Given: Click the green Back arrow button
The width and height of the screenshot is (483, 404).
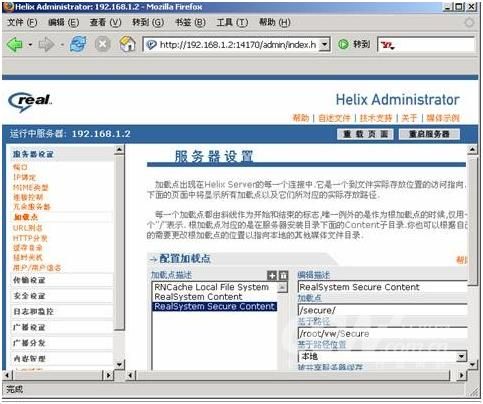Looking at the screenshot, I should [15, 44].
